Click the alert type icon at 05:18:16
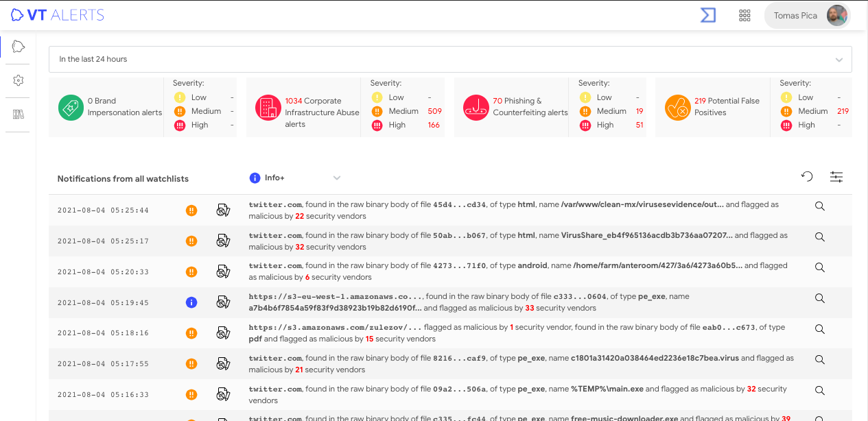The height and width of the screenshot is (421, 868). pyautogui.click(x=222, y=333)
